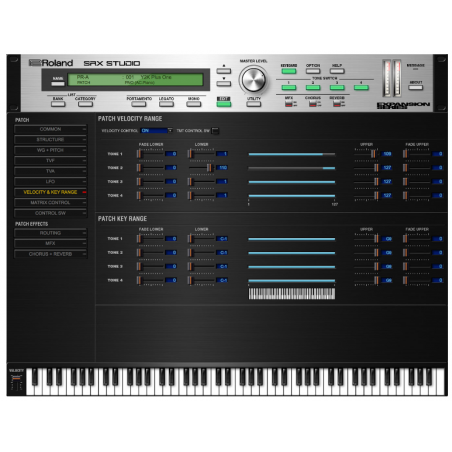Click Tone 1 key range bar
The image size is (452, 452).
coord(292,239)
